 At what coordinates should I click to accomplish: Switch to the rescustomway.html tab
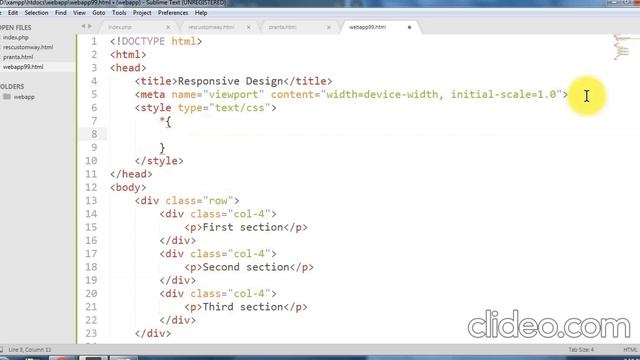pos(211,27)
